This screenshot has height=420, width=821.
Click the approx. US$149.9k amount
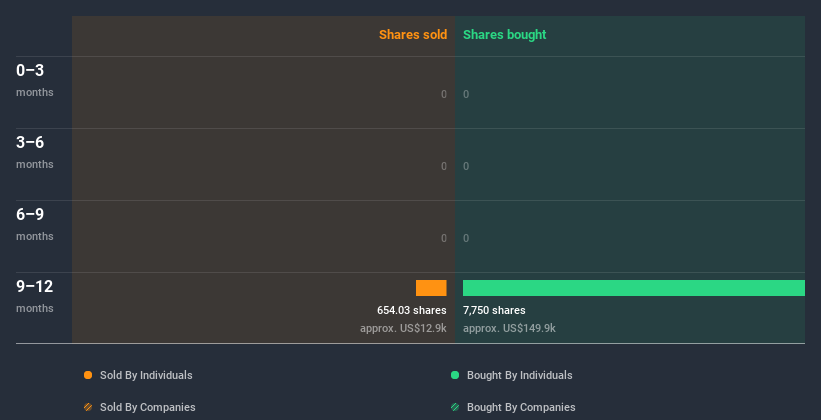tap(509, 328)
